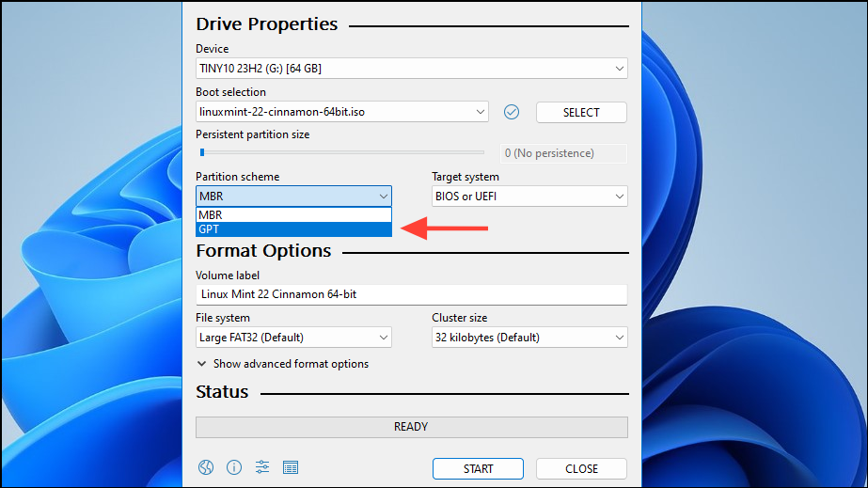Open the File system dropdown
This screenshot has height=488, width=868.
pyautogui.click(x=293, y=338)
